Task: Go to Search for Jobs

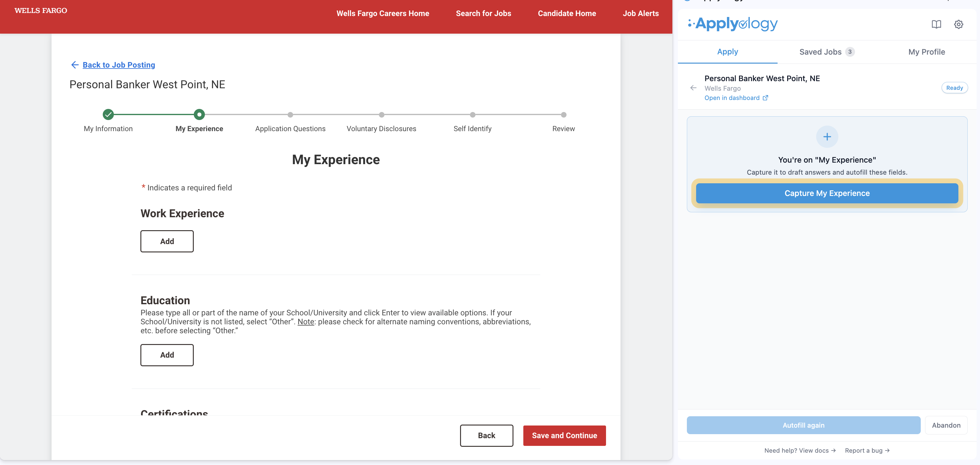Action: coord(483,13)
